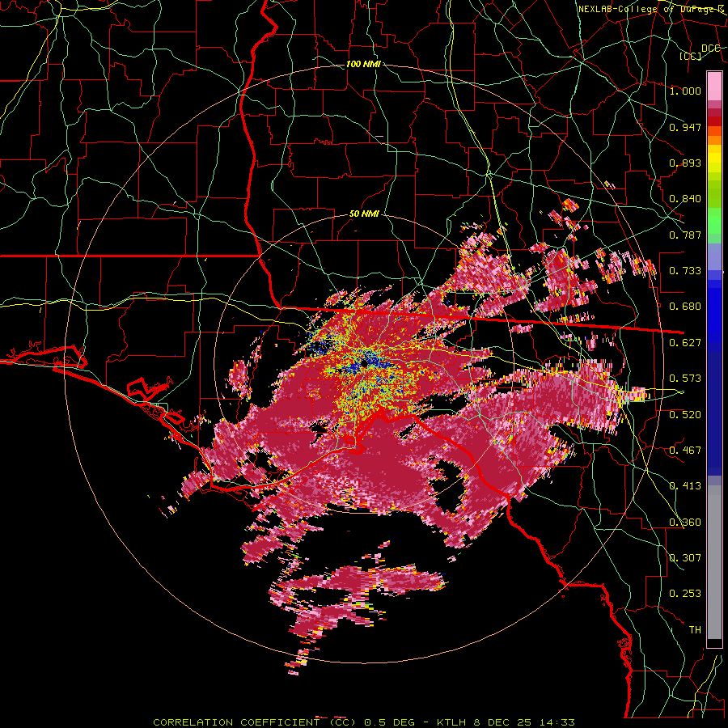Click the 1.000 value on the color scale
The height and width of the screenshot is (728, 728).
tap(685, 91)
